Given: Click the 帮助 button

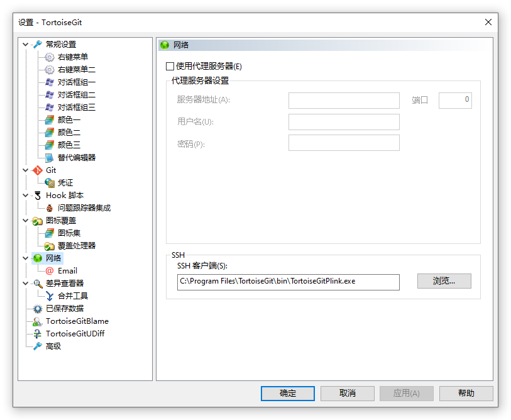Looking at the screenshot, I should 466,393.
